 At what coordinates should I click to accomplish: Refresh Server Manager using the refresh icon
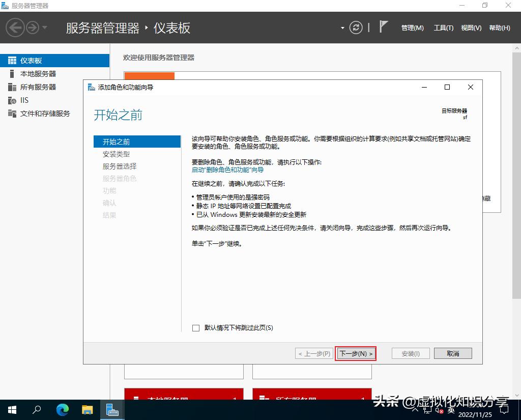[356, 27]
